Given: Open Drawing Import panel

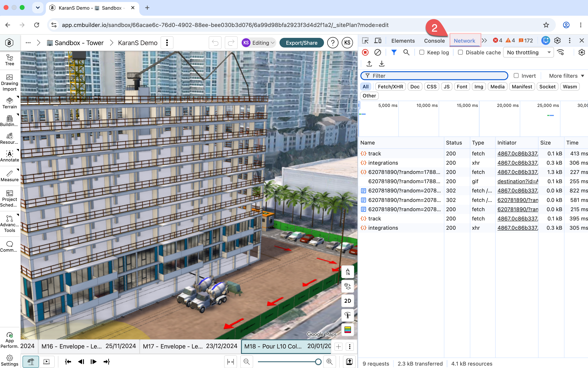Looking at the screenshot, I should (x=10, y=83).
